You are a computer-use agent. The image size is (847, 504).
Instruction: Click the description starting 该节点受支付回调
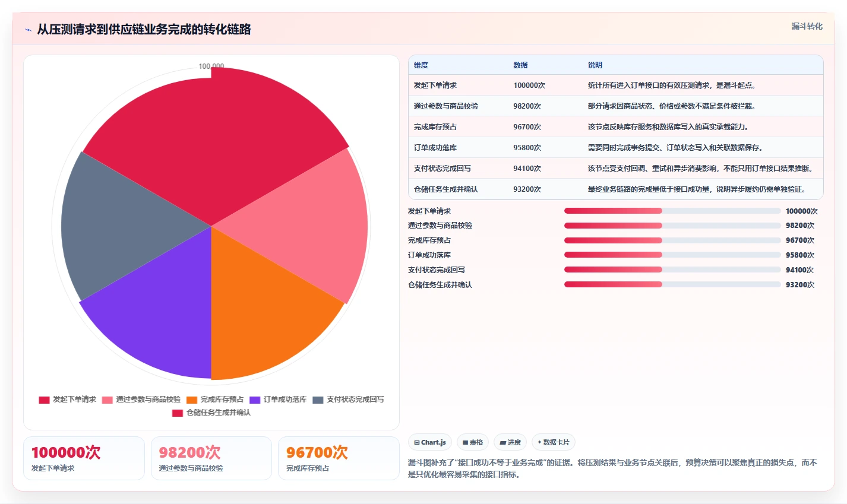click(x=701, y=169)
